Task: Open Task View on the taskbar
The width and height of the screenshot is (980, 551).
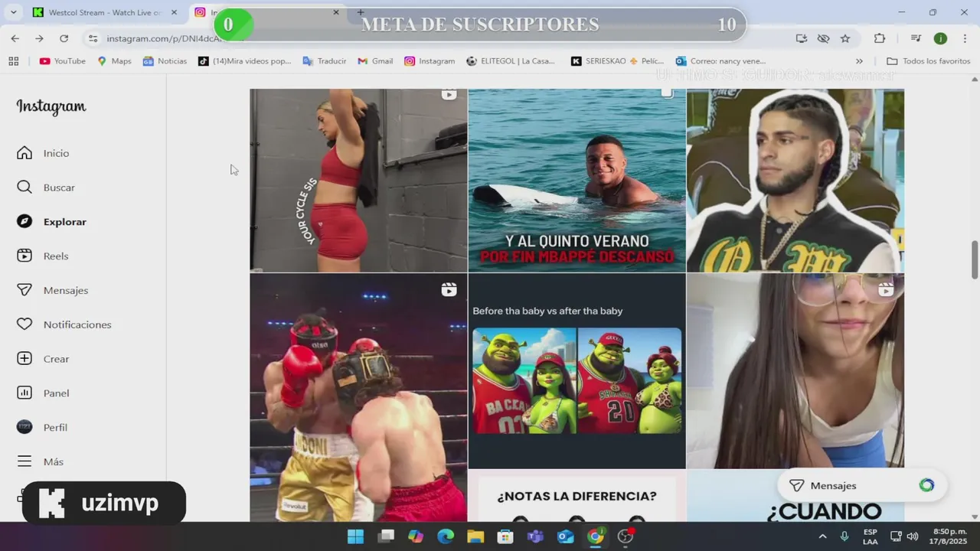Action: point(386,536)
